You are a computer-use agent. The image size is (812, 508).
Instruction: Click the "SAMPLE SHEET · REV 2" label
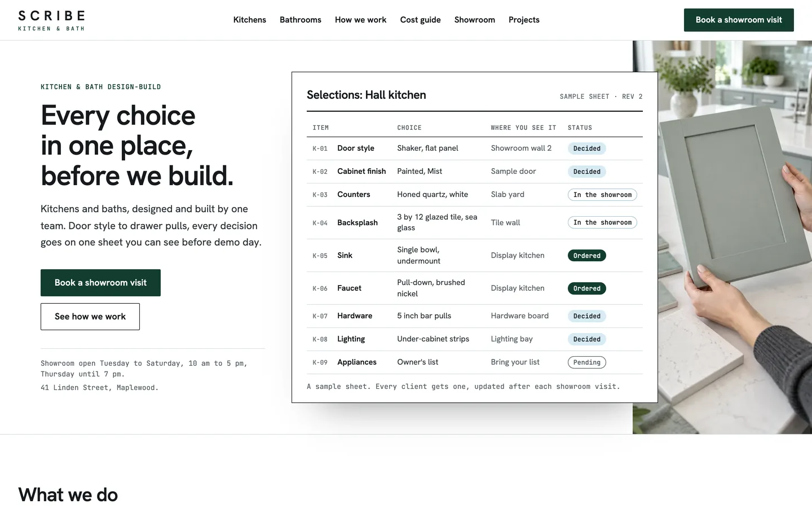tap(601, 97)
